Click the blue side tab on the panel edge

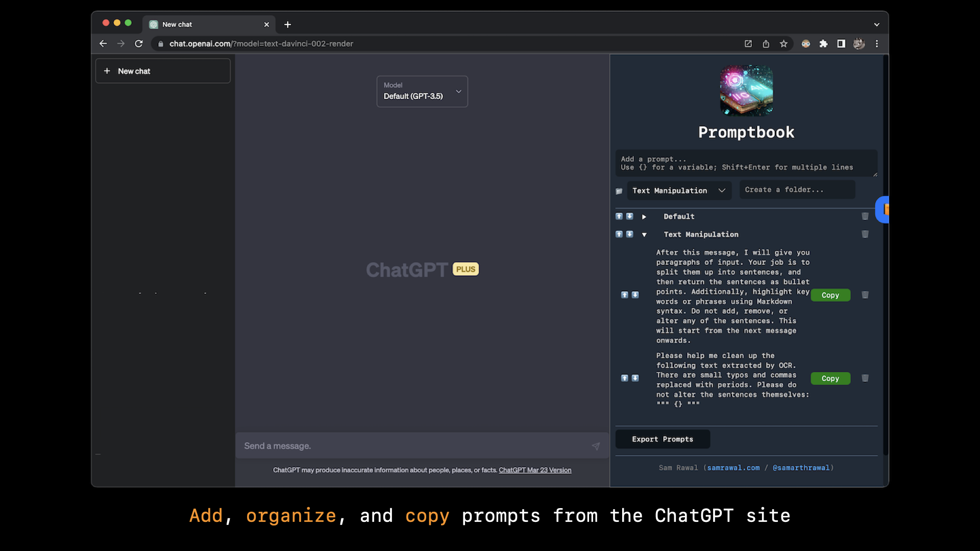(x=883, y=209)
